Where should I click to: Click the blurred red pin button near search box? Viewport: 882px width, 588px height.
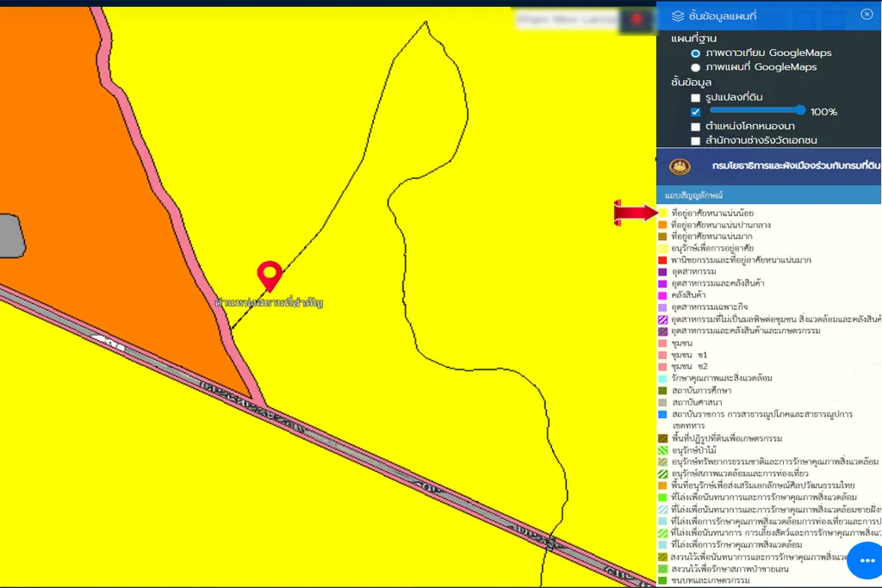point(637,19)
